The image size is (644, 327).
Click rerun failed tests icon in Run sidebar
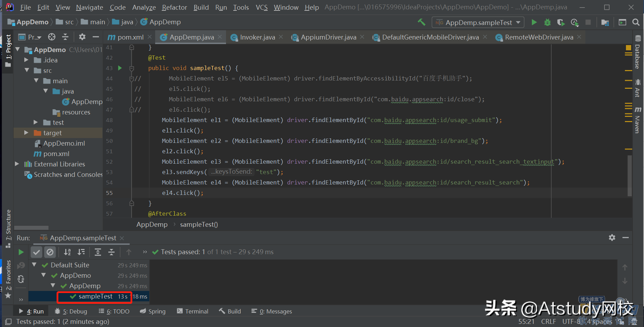(21, 266)
